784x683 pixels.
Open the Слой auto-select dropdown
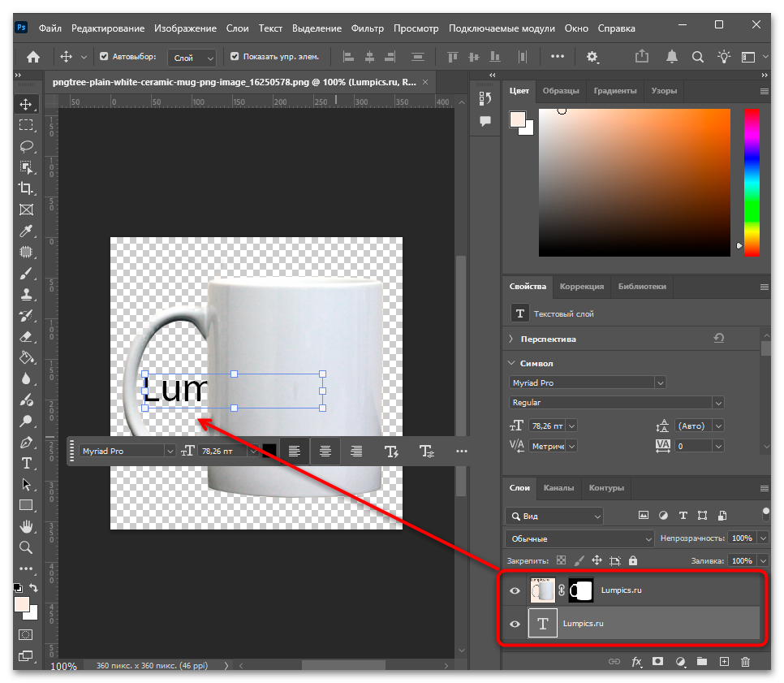coord(192,58)
